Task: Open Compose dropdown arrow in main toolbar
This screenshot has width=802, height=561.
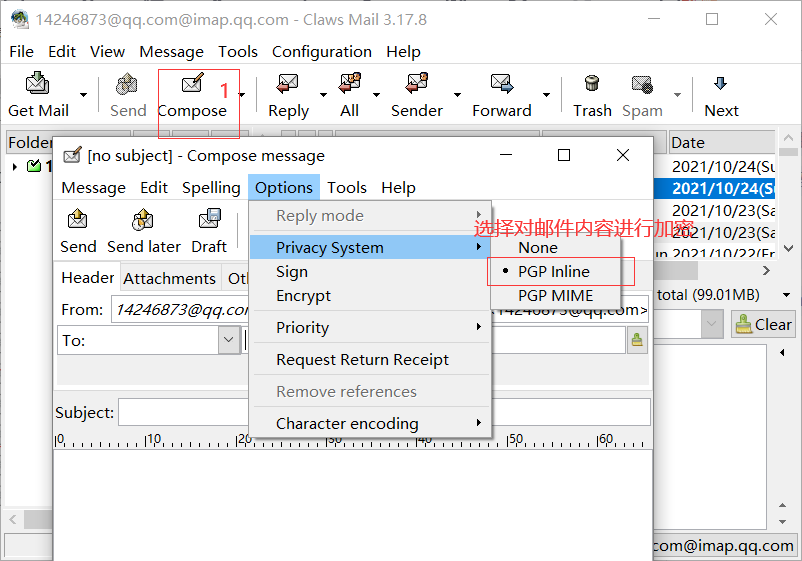Action: click(242, 95)
